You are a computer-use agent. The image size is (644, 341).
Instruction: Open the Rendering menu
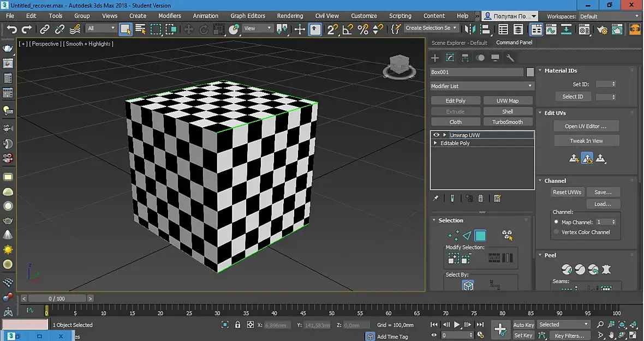coord(290,16)
